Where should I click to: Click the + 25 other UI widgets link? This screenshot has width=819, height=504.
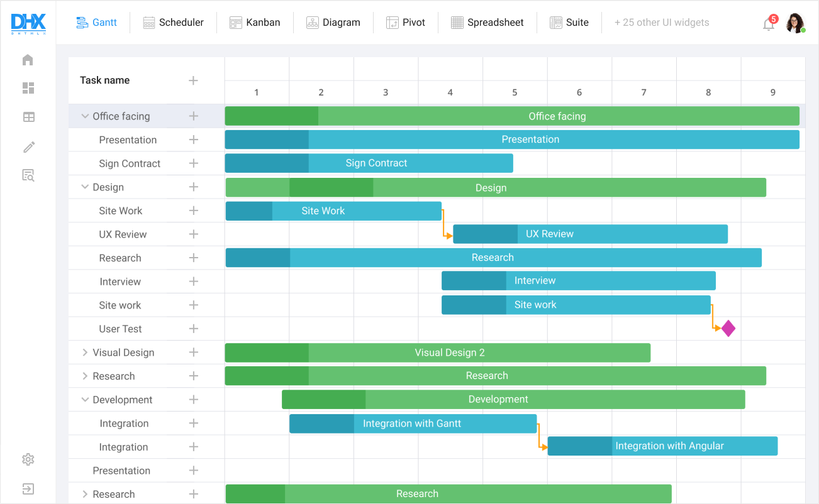coord(662,22)
